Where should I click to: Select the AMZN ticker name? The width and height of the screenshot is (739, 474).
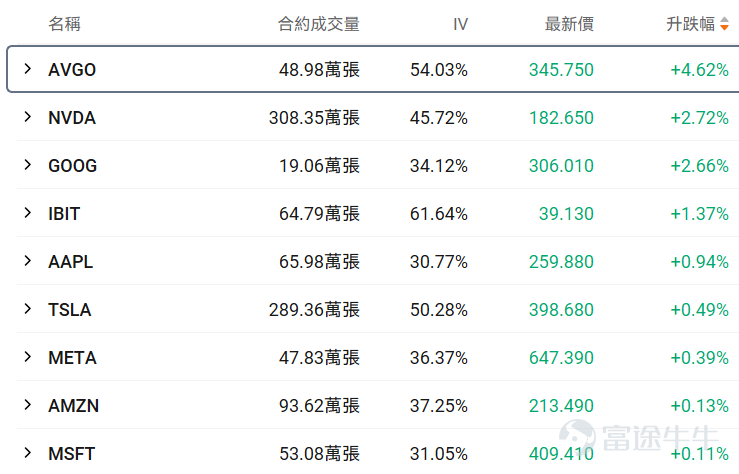click(74, 406)
